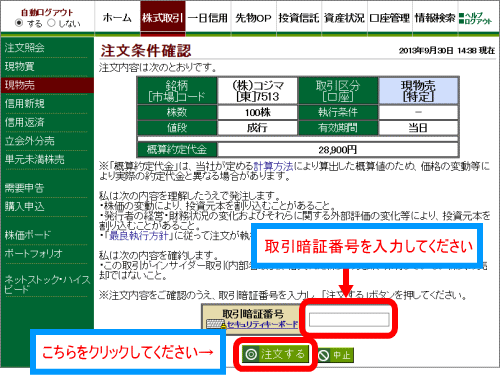The width and height of the screenshot is (500, 375).
Task: Select auto logout する radio button
Action: 19,23
